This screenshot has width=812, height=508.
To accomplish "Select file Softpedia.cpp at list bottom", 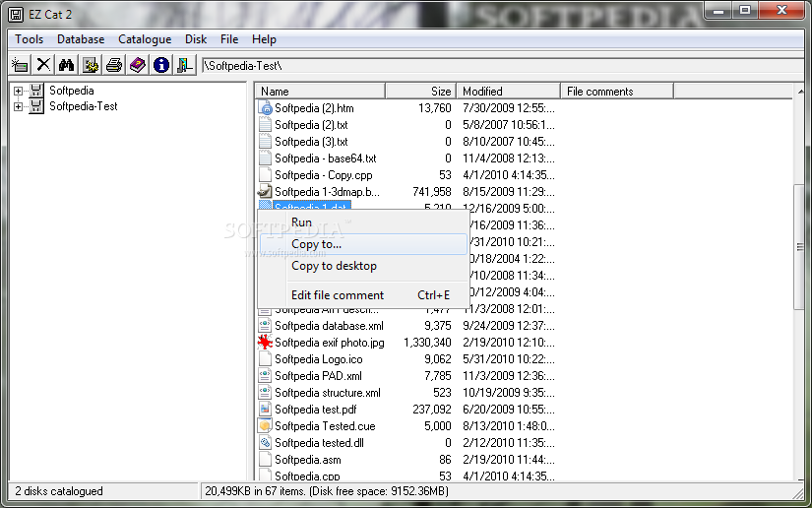I will 307,476.
